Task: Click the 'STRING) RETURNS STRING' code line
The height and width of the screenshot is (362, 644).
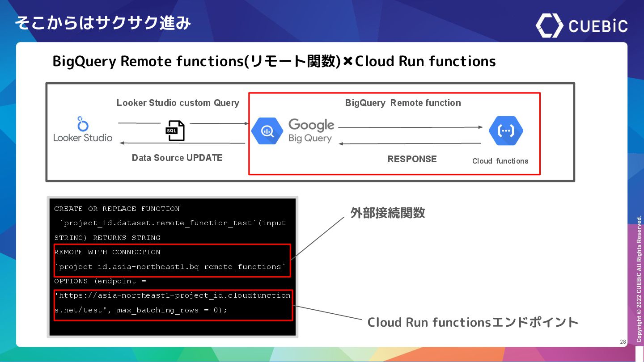Action: click(107, 238)
